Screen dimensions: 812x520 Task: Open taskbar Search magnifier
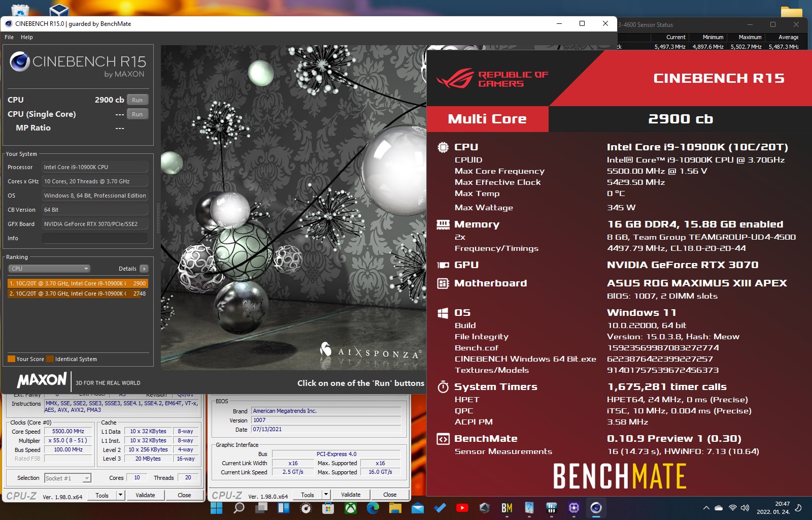pos(239,508)
